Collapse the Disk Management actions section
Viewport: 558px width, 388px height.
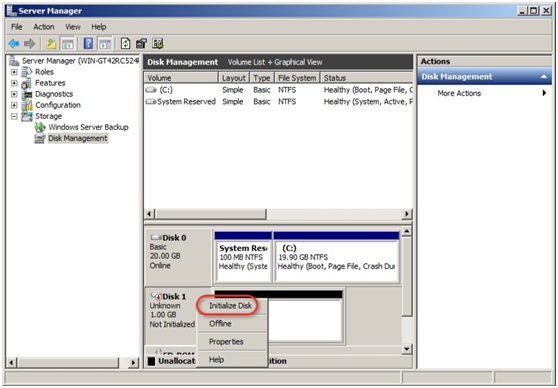click(x=544, y=77)
